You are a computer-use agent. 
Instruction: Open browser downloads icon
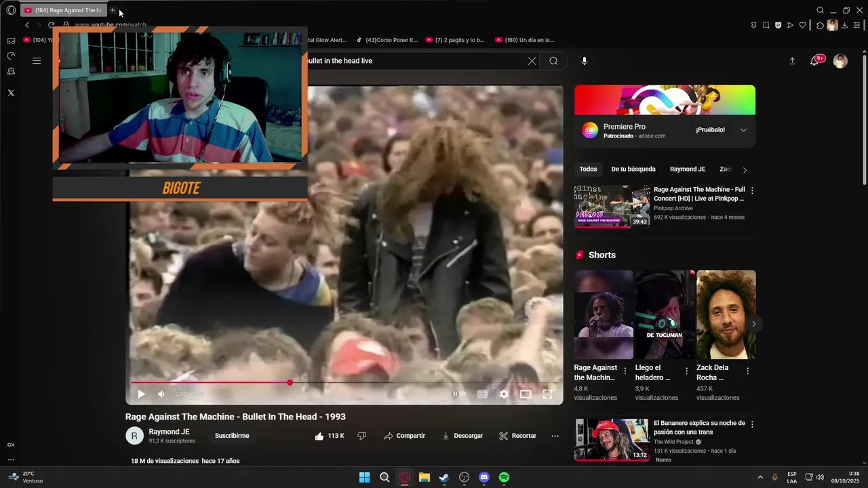pyautogui.click(x=844, y=25)
